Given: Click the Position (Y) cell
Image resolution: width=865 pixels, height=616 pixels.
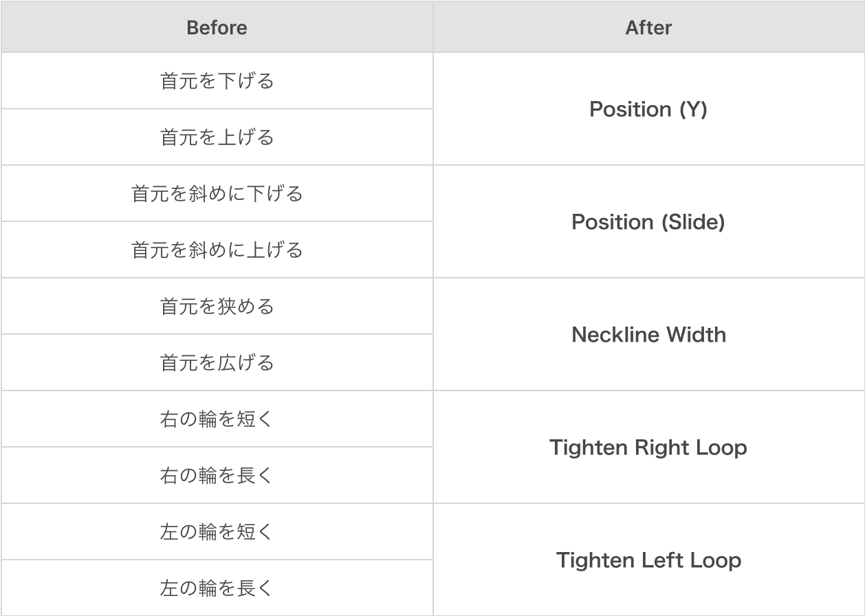Looking at the screenshot, I should (648, 109).
